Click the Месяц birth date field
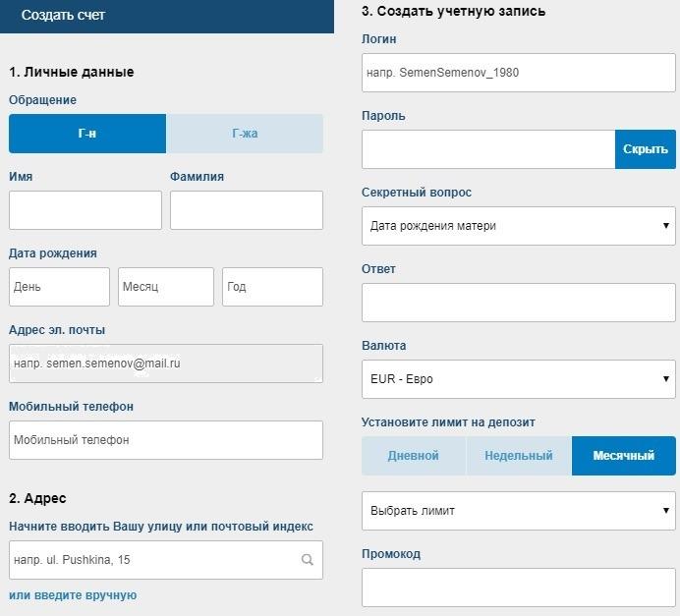 point(165,287)
